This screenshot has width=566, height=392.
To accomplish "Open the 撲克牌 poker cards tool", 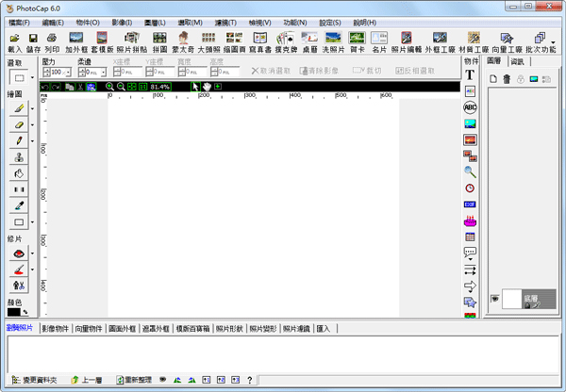I will (286, 42).
